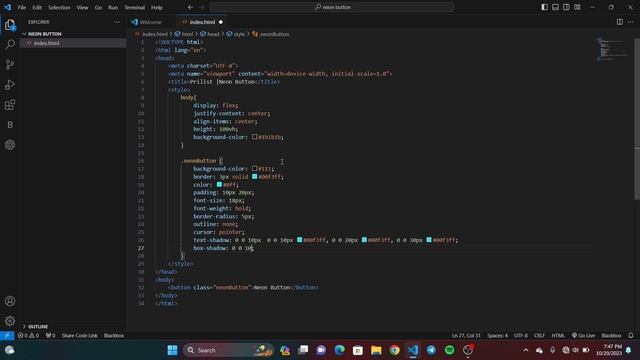Screen dimensions: 640x360
Task: Close the unsaved index.html tab dot
Action: coord(221,22)
